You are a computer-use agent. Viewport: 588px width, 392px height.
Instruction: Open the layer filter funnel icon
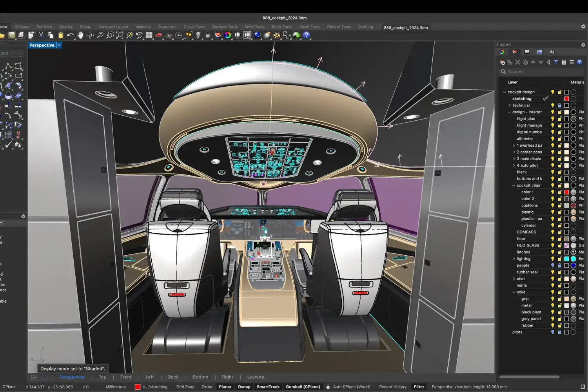[x=556, y=62]
